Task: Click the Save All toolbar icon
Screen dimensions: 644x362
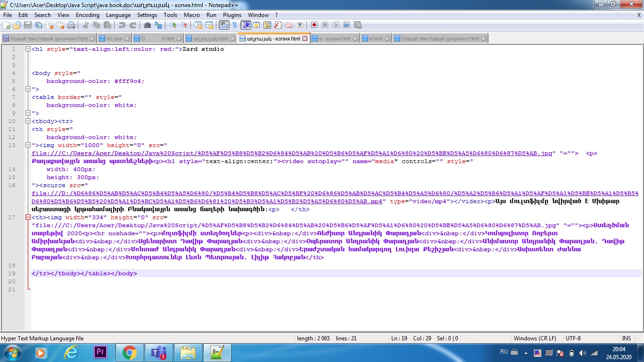Action: tap(38, 25)
